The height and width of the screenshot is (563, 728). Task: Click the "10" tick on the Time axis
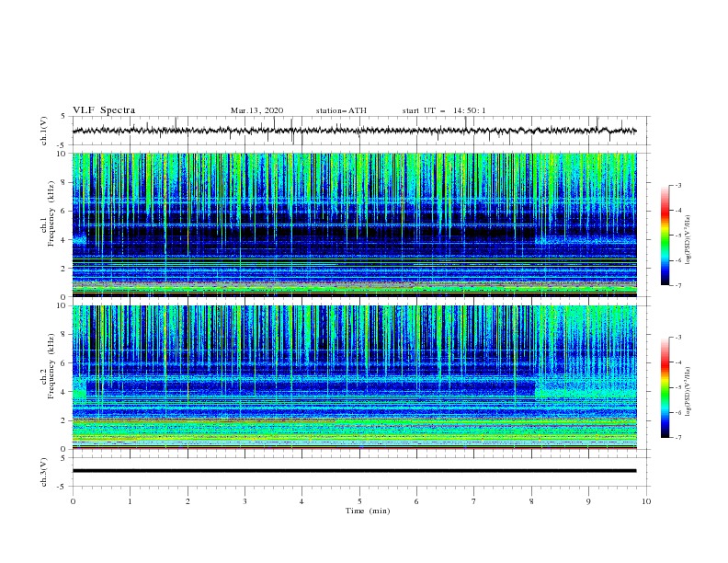pos(646,501)
